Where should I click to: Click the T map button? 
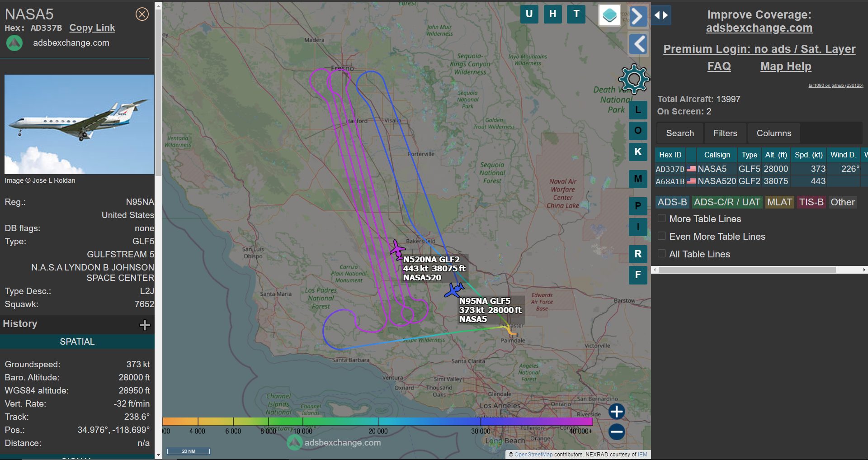click(x=576, y=14)
